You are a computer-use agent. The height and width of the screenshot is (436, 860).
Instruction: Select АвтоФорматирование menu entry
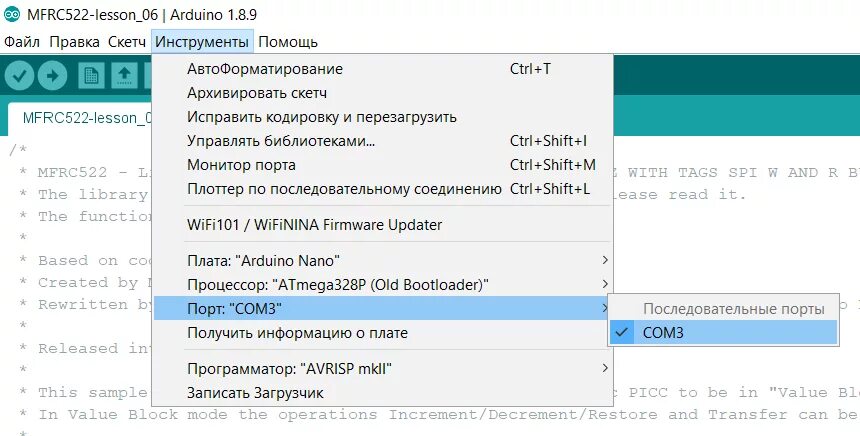(382, 69)
